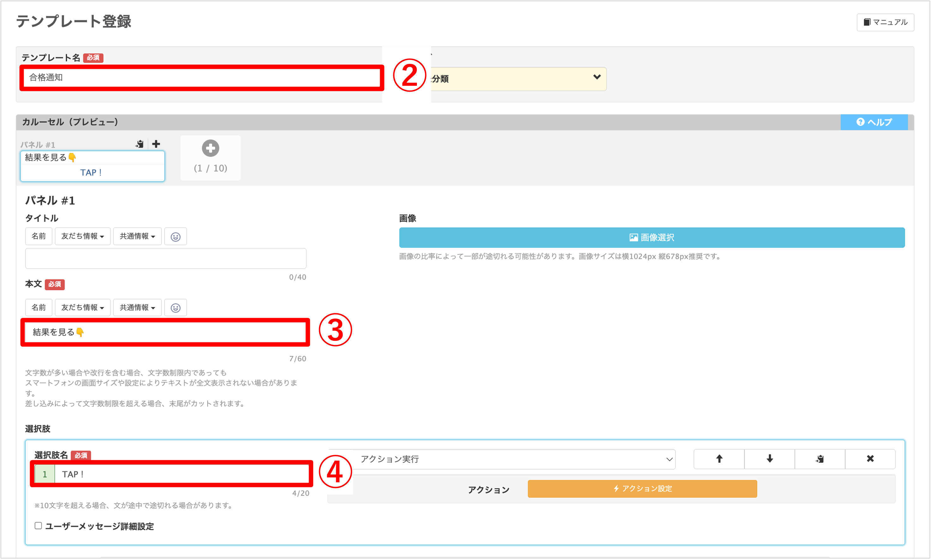Duplicate the choice with copy icon
This screenshot has width=931, height=560.
(x=820, y=459)
